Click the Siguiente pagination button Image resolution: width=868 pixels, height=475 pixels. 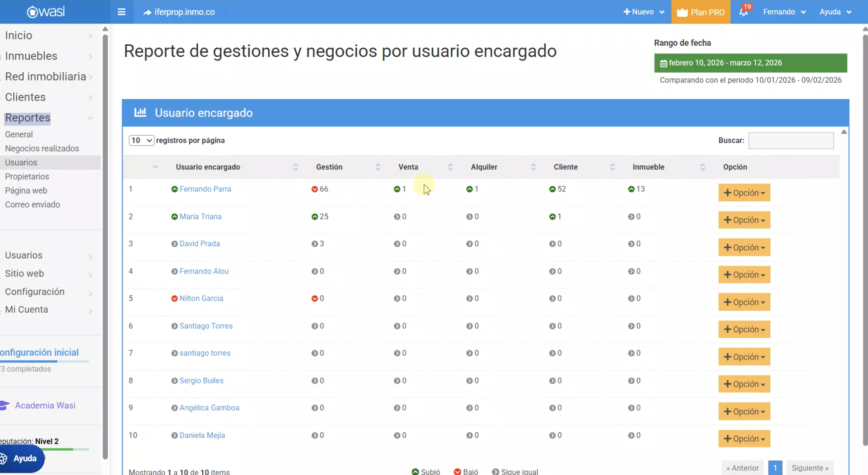click(x=809, y=468)
